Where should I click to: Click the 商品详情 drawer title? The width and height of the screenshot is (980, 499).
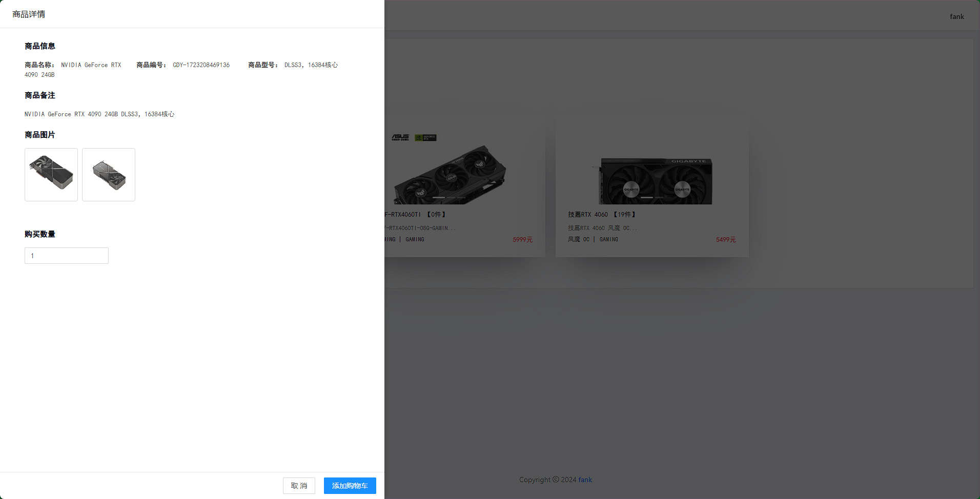pyautogui.click(x=29, y=14)
